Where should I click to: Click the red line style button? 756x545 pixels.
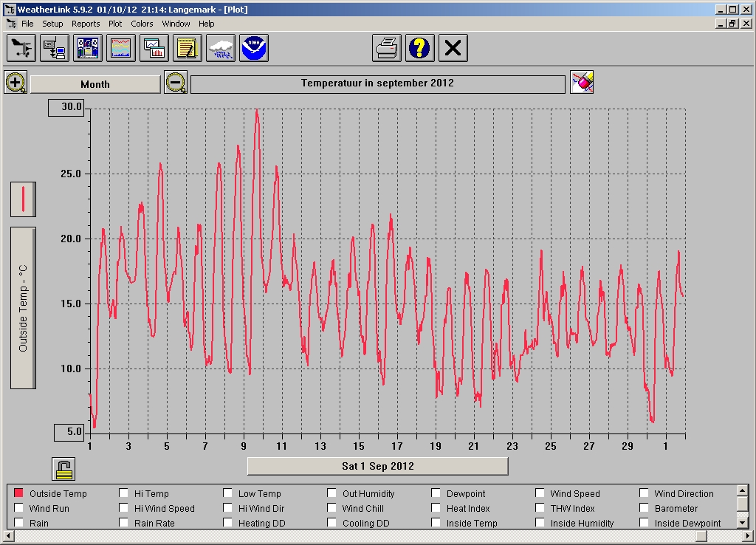(23, 199)
